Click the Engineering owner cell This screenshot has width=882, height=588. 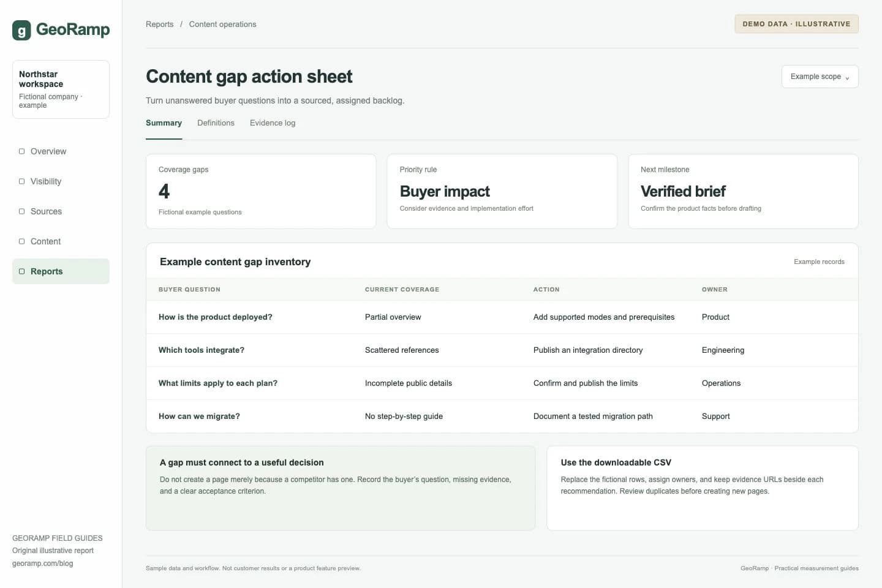point(723,350)
